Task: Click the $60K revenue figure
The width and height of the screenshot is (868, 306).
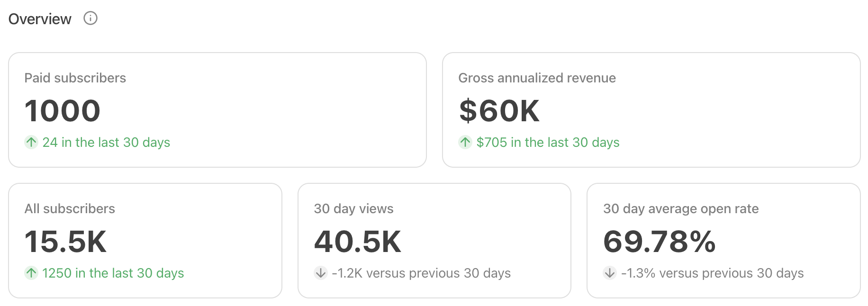Action: [499, 110]
